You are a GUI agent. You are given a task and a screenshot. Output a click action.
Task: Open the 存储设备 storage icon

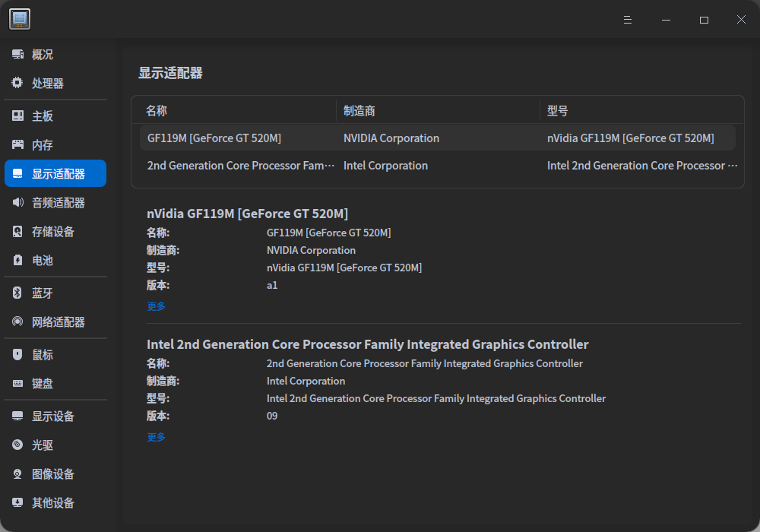17,232
